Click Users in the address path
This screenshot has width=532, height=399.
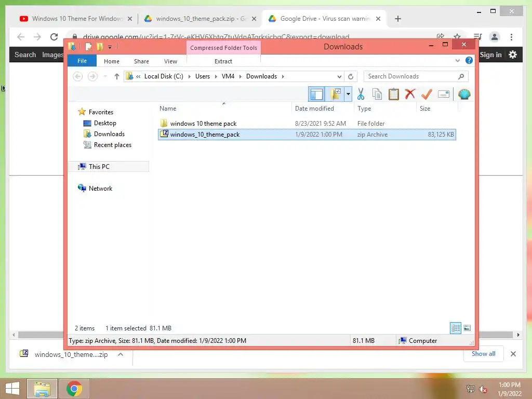203,76
